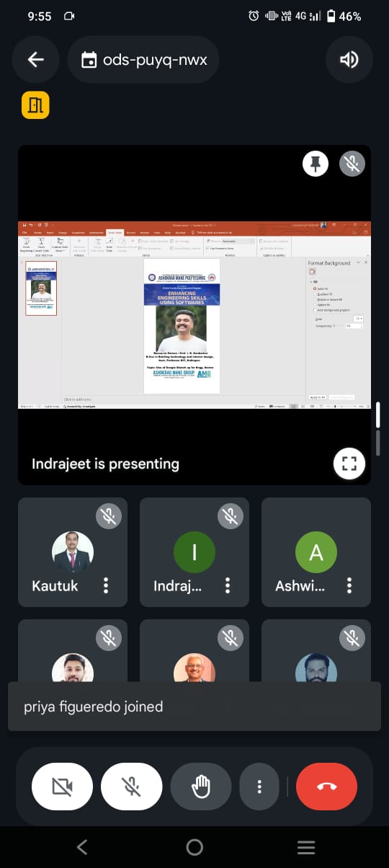
Task: Open more options in the call controls
Action: point(259,786)
